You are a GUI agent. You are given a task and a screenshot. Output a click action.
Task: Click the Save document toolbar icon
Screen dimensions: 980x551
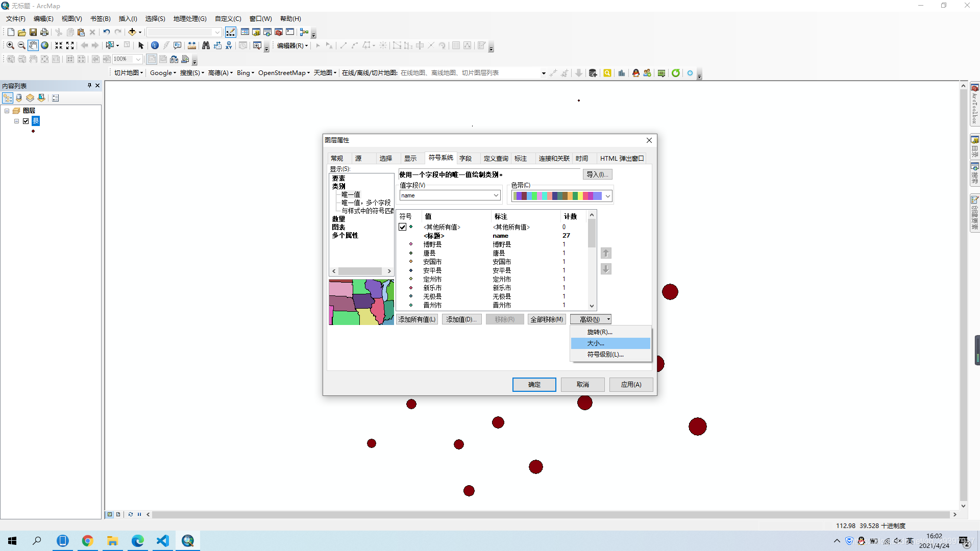pyautogui.click(x=33, y=32)
